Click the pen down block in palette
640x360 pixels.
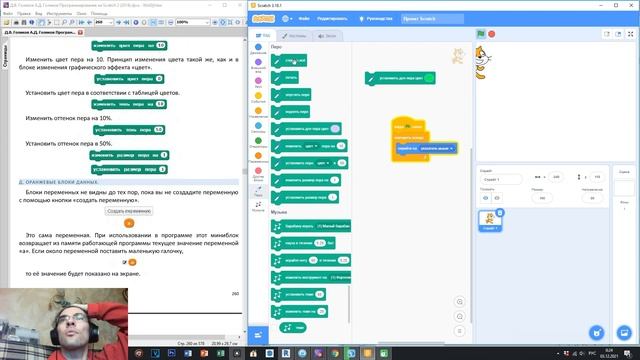[291, 95]
